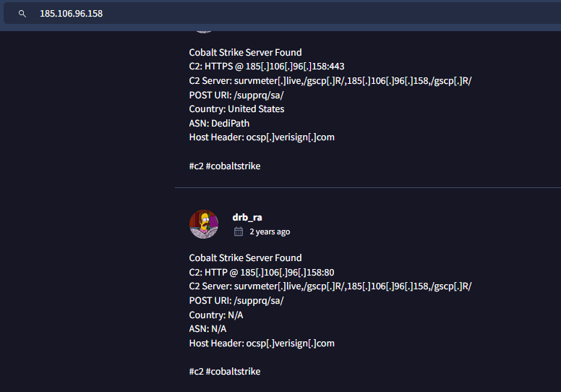Open the #c2 hashtag in drb_ra's post
The image size is (561, 392).
pyautogui.click(x=196, y=372)
